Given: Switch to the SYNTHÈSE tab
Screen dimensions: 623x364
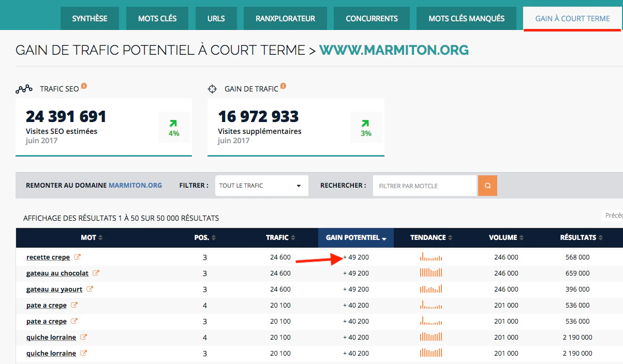Looking at the screenshot, I should pos(90,19).
